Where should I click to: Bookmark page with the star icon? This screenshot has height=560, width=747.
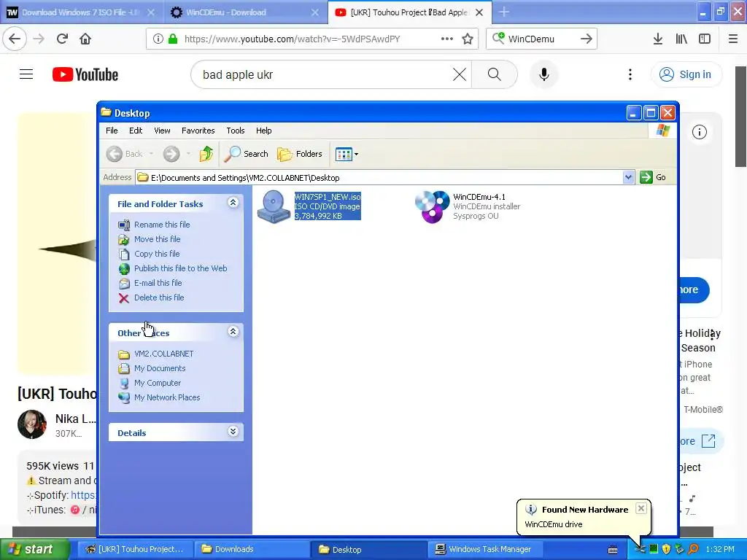(468, 39)
